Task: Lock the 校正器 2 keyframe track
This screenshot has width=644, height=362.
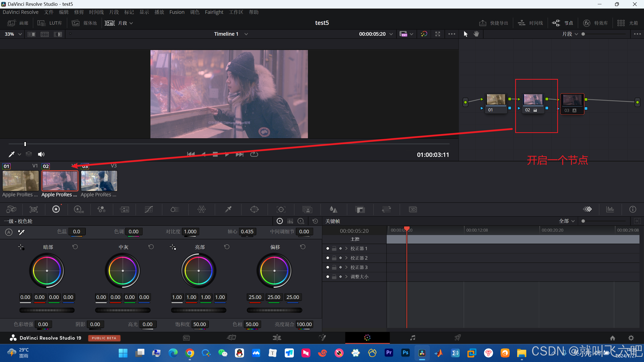Action: coord(334,258)
